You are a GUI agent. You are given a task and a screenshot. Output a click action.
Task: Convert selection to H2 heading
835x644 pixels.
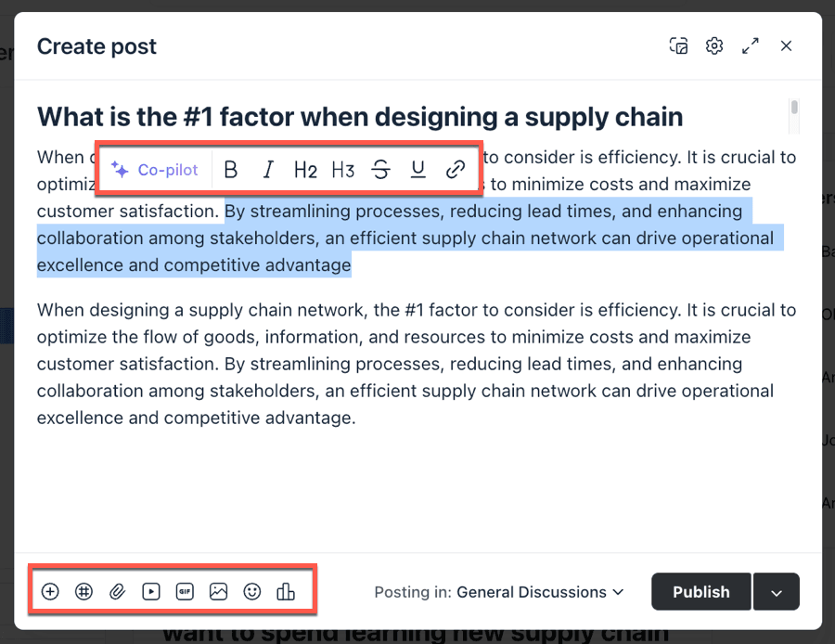coord(305,170)
